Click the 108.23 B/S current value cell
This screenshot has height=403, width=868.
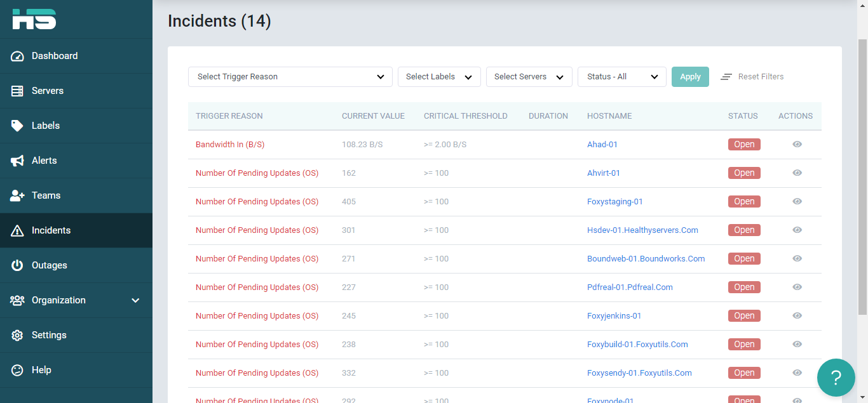click(x=362, y=145)
